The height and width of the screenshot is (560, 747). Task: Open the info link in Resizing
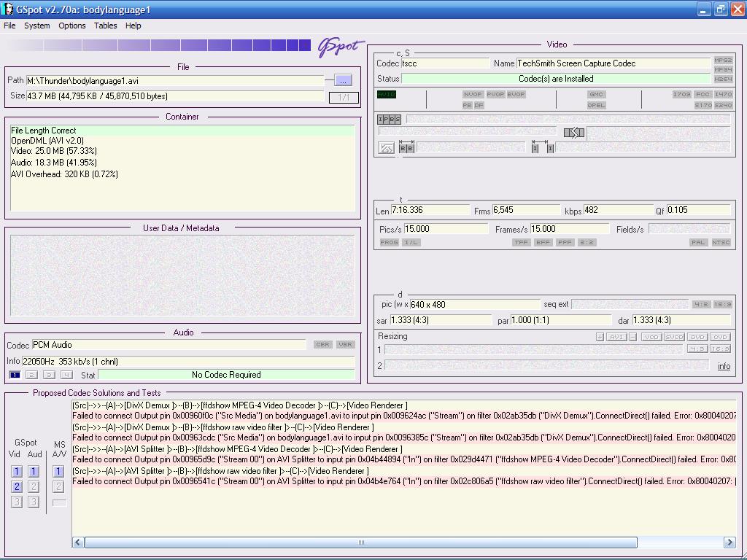724,366
